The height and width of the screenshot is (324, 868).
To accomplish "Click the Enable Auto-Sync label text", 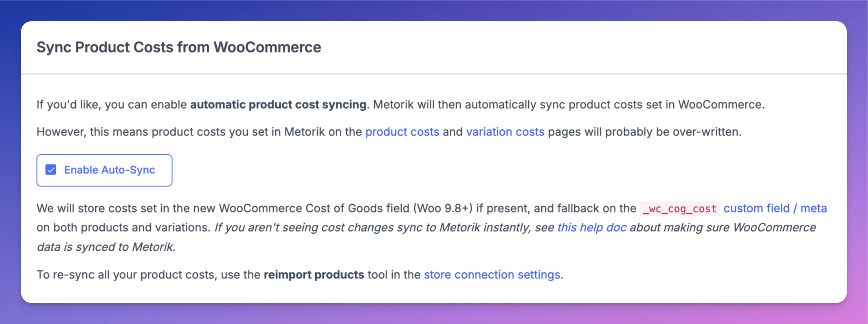I will coord(110,170).
